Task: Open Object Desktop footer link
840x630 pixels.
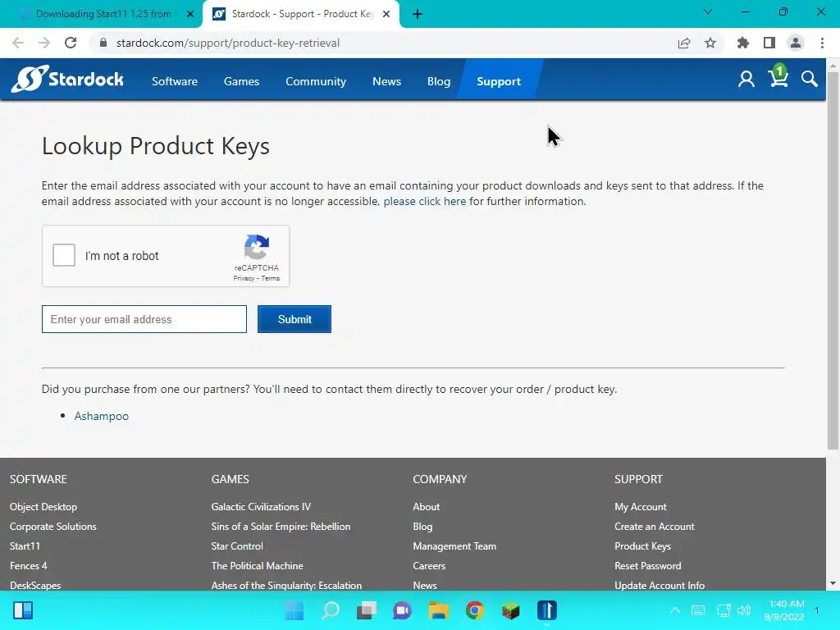Action: point(43,507)
